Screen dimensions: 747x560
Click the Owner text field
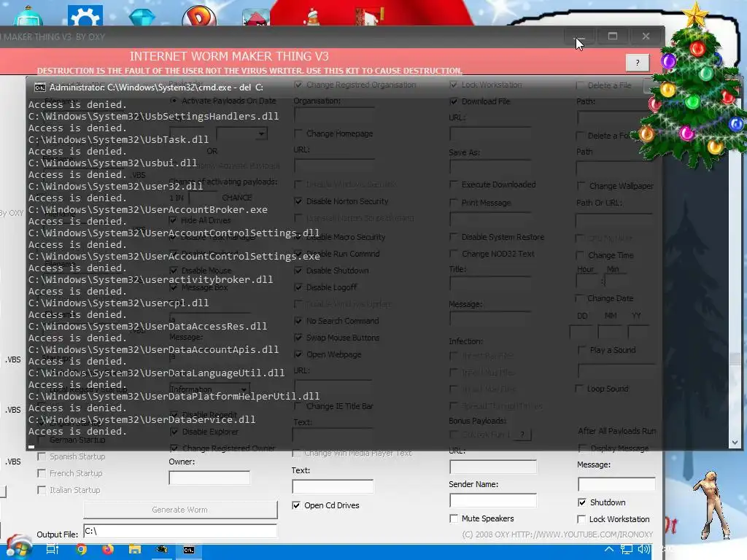[x=209, y=478]
